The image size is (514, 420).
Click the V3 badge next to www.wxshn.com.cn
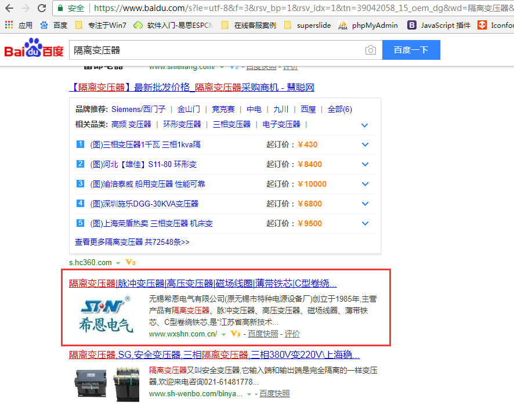coord(236,334)
